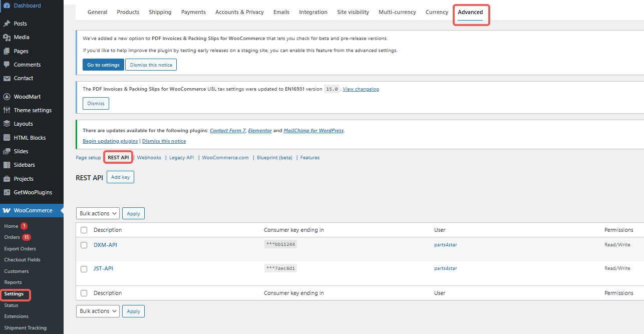The image size is (644, 334).
Task: Open the parts4star user profile link
Action: [446, 245]
